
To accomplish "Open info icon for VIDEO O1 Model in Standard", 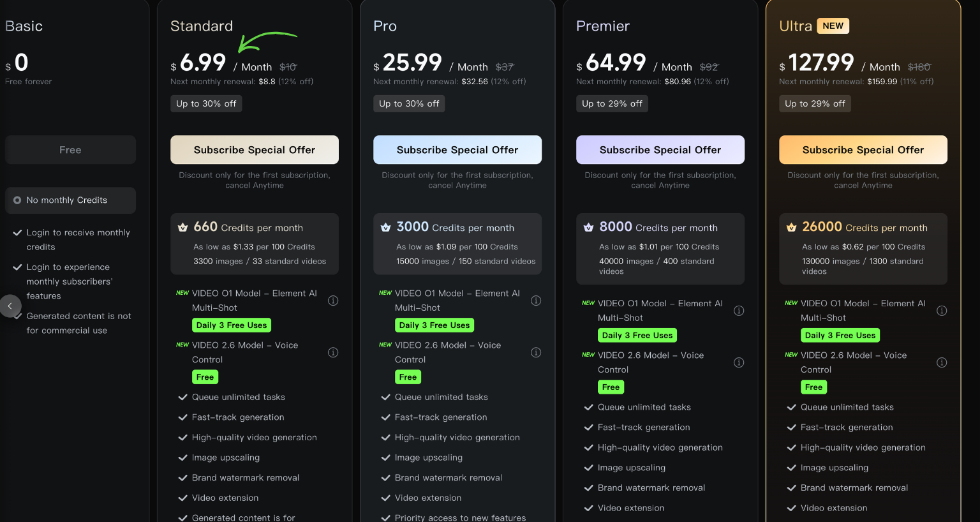I will pyautogui.click(x=333, y=300).
